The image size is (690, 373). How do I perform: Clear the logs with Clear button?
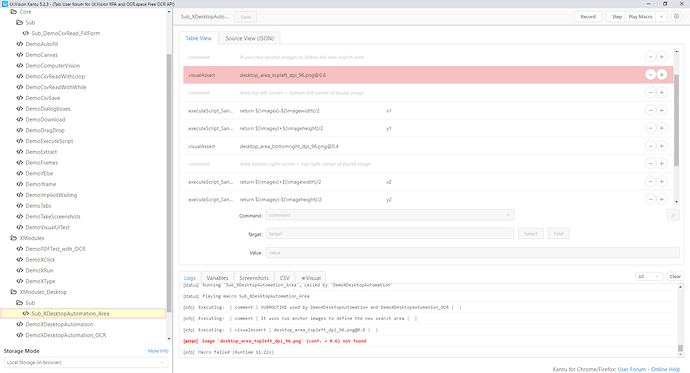pos(675,276)
